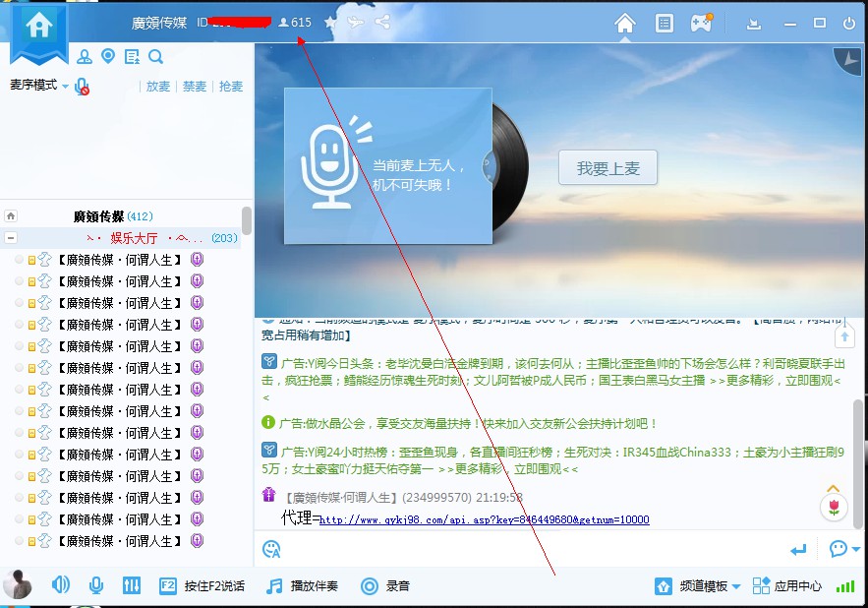
Task: Collapse the 娱乐大厅 channel group
Action: point(11,238)
